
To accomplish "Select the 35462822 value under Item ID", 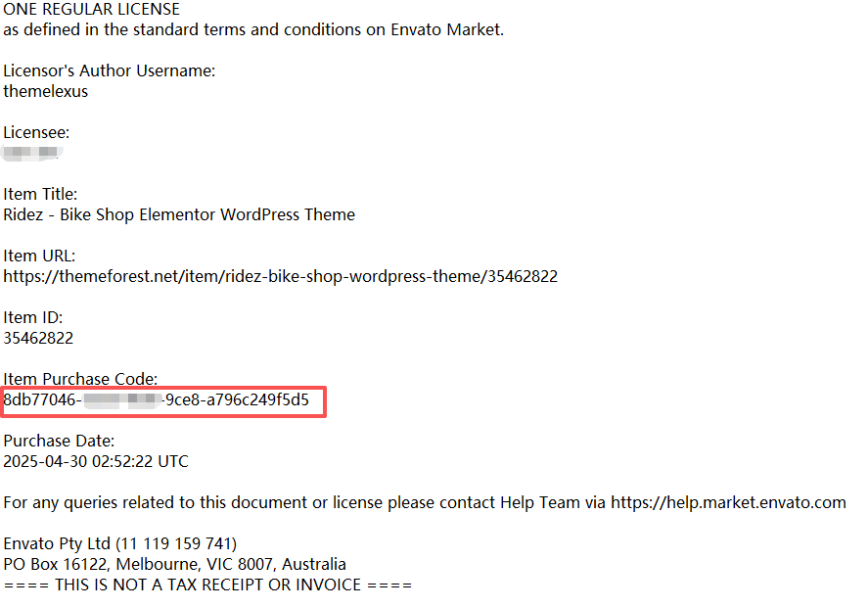I will pos(38,338).
